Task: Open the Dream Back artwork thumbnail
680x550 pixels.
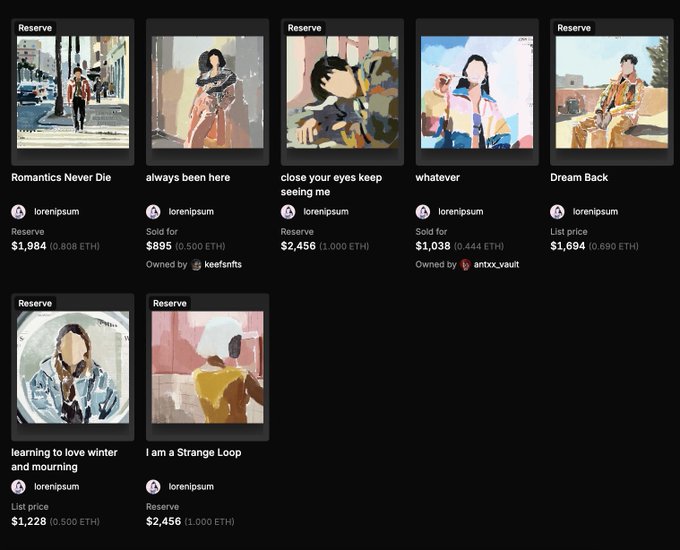Action: point(612,92)
